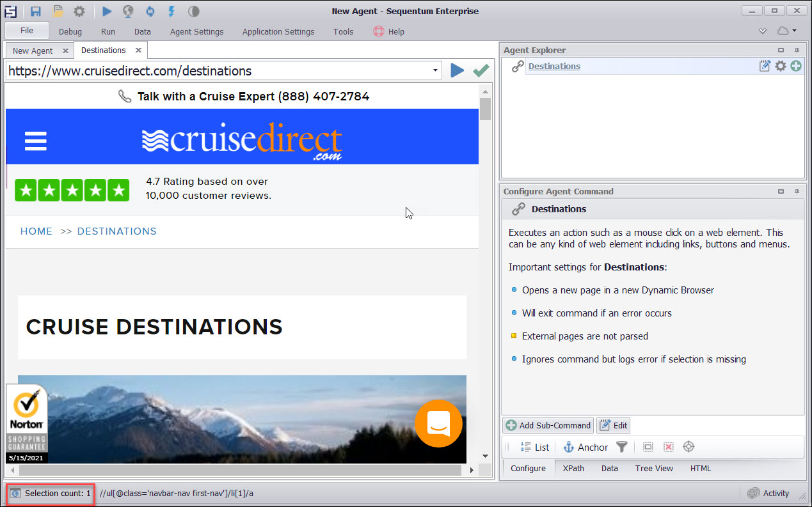812x507 pixels.
Task: Click the Save icon in the title toolbar
Action: 36,11
